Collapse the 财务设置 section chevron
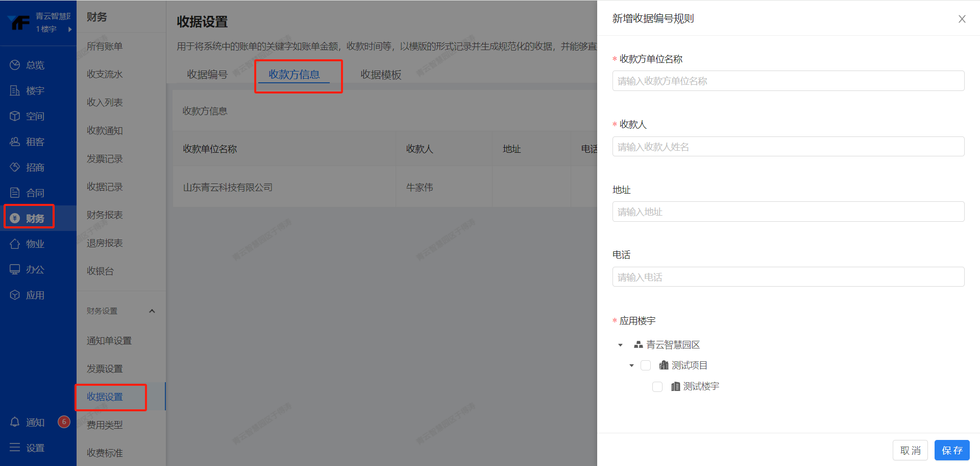Image resolution: width=980 pixels, height=466 pixels. pyautogui.click(x=152, y=311)
